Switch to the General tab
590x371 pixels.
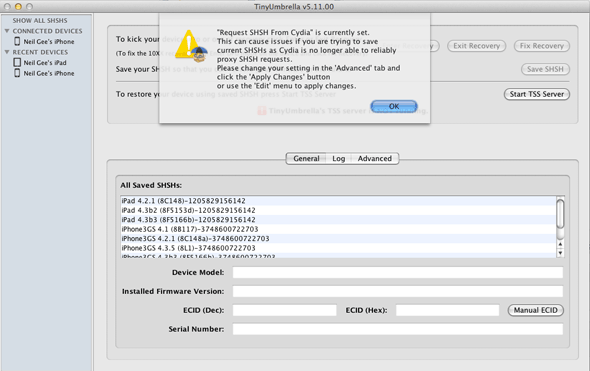tap(306, 158)
